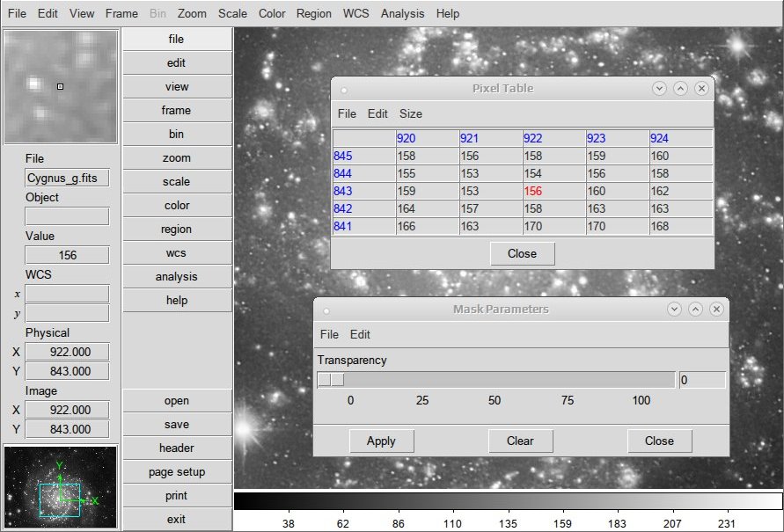Open the File menu in main menu bar
Screen dimensions: 784x532
click(x=17, y=13)
